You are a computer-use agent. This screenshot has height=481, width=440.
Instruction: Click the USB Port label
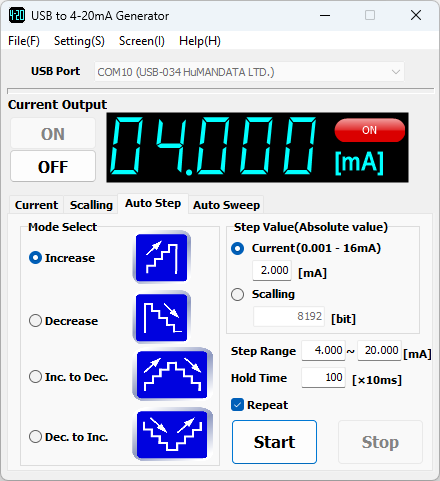click(55, 71)
